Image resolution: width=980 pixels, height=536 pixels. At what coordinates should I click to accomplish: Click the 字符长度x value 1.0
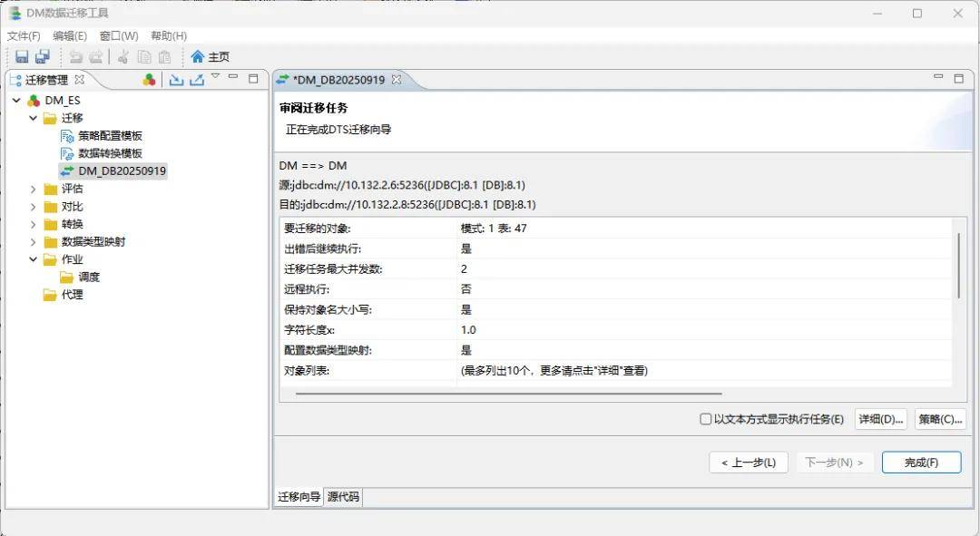pos(468,330)
